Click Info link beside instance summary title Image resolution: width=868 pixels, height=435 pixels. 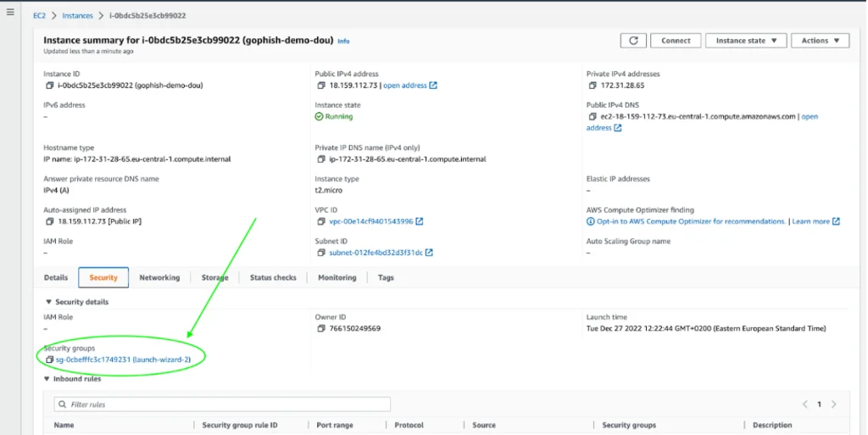343,41
